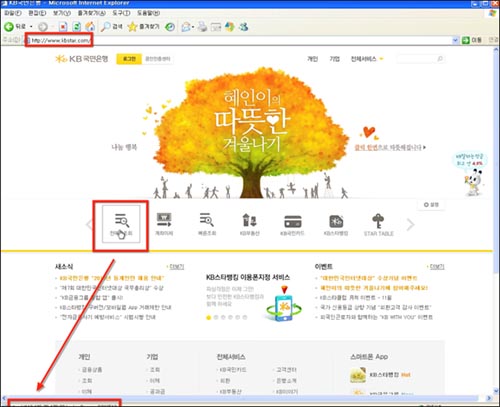Open the Tools menu in the menu bar
Image resolution: width=500 pixels, height=407 pixels.
click(x=121, y=13)
